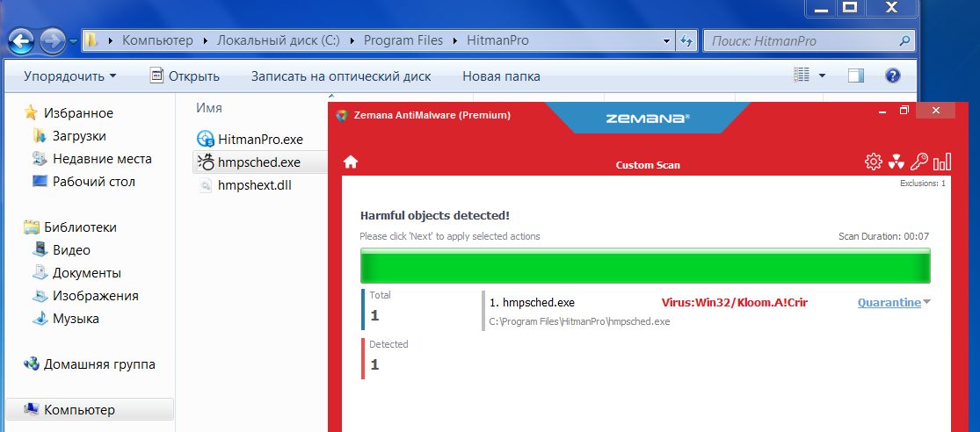Viewport: 980px width, 432px height.
Task: Click Scan Duration: 00:07 text
Action: point(883,236)
